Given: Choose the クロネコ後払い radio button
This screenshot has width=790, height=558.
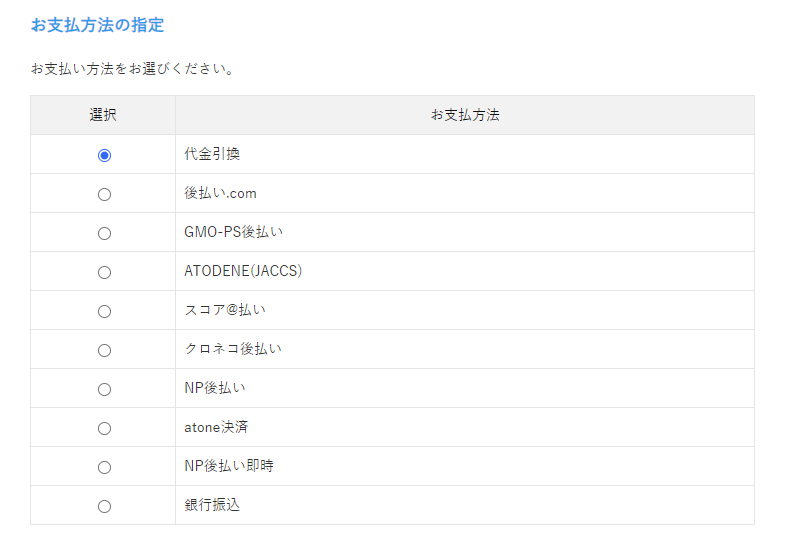Looking at the screenshot, I should click(104, 350).
